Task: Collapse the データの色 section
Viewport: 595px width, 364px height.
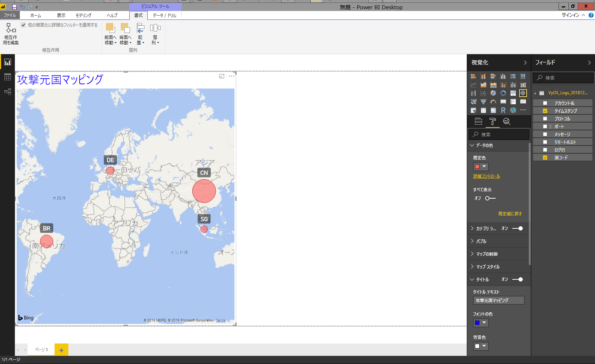Action: (472, 145)
